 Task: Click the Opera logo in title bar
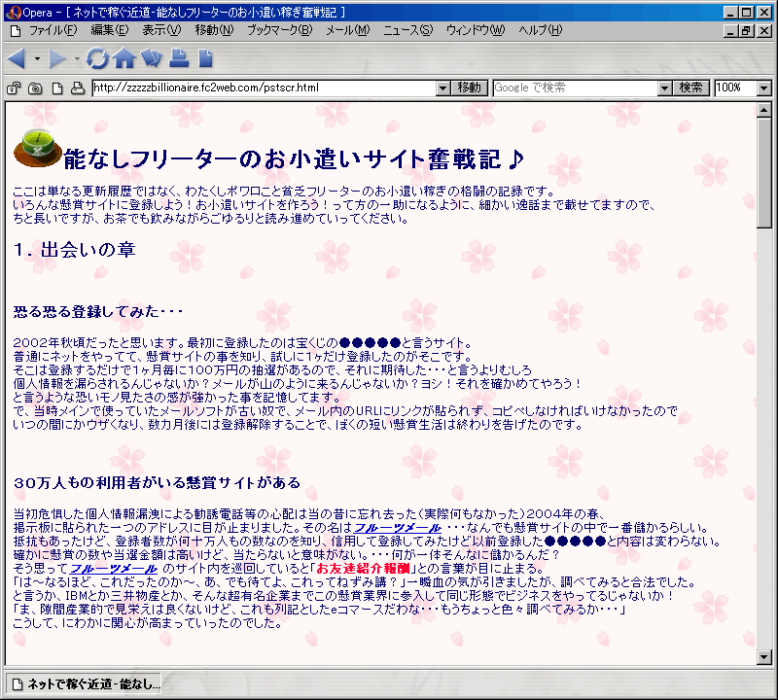tap(14, 13)
